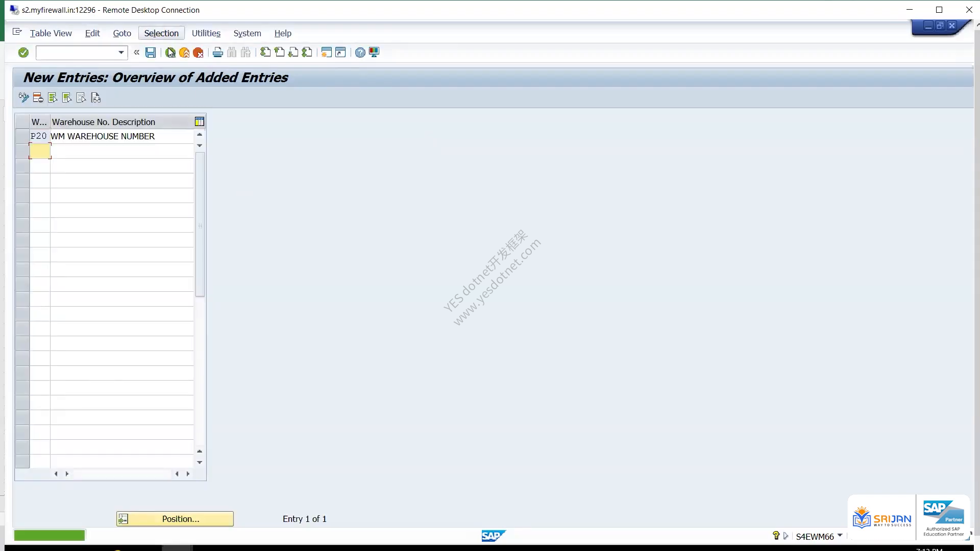Click the table vertical scrollbar thumb

(x=200, y=224)
